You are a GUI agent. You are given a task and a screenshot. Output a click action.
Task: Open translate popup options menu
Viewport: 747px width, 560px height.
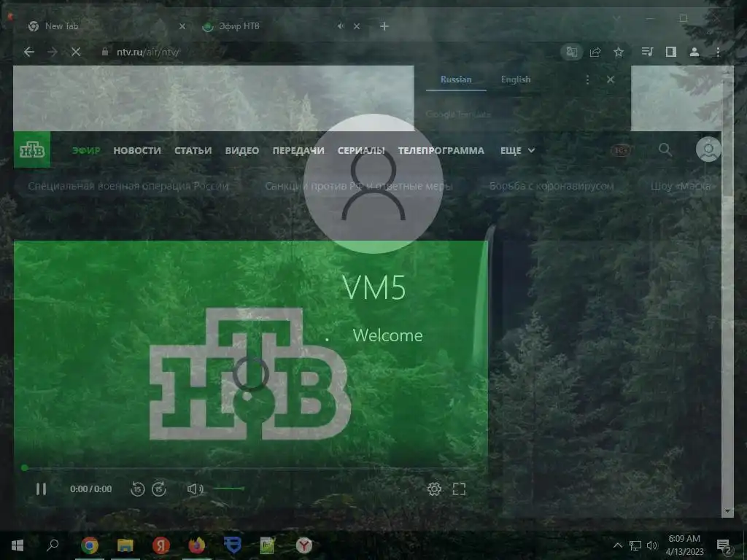point(587,79)
